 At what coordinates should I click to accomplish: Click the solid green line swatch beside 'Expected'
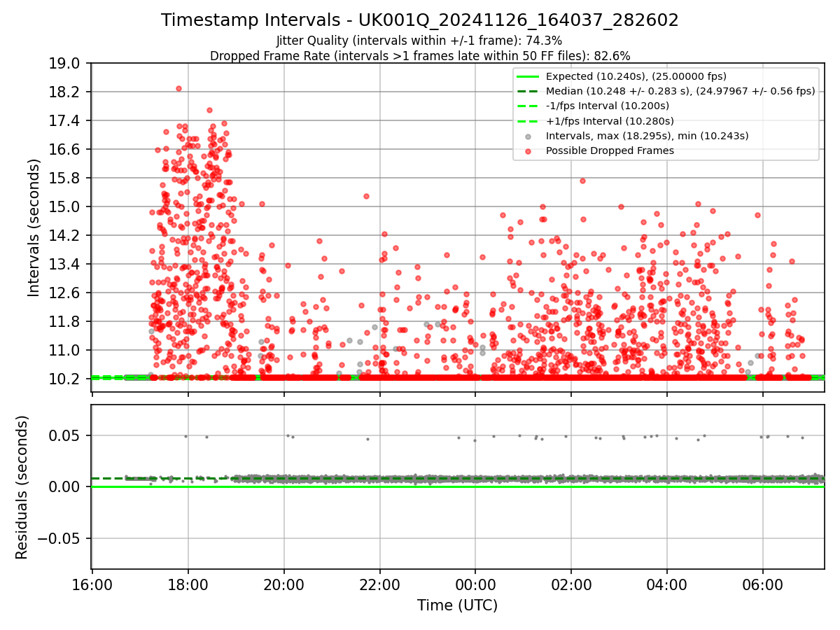tap(528, 76)
